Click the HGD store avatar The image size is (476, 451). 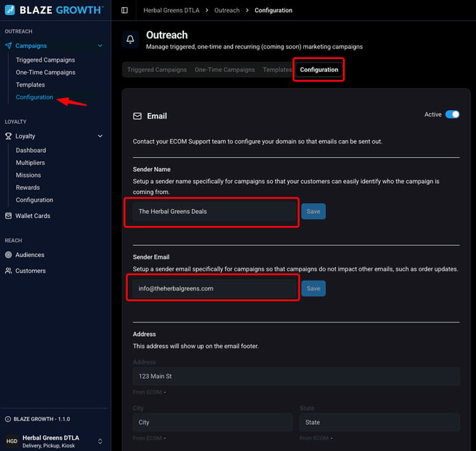coord(12,441)
